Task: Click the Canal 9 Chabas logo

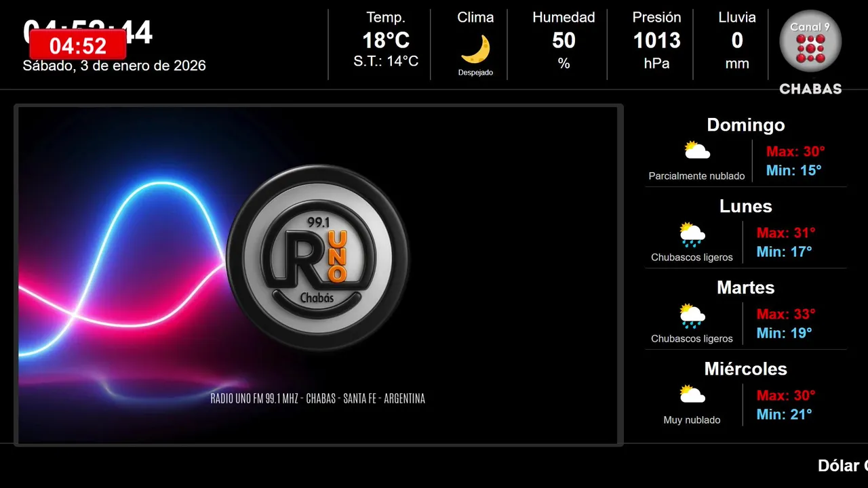Action: point(810,52)
